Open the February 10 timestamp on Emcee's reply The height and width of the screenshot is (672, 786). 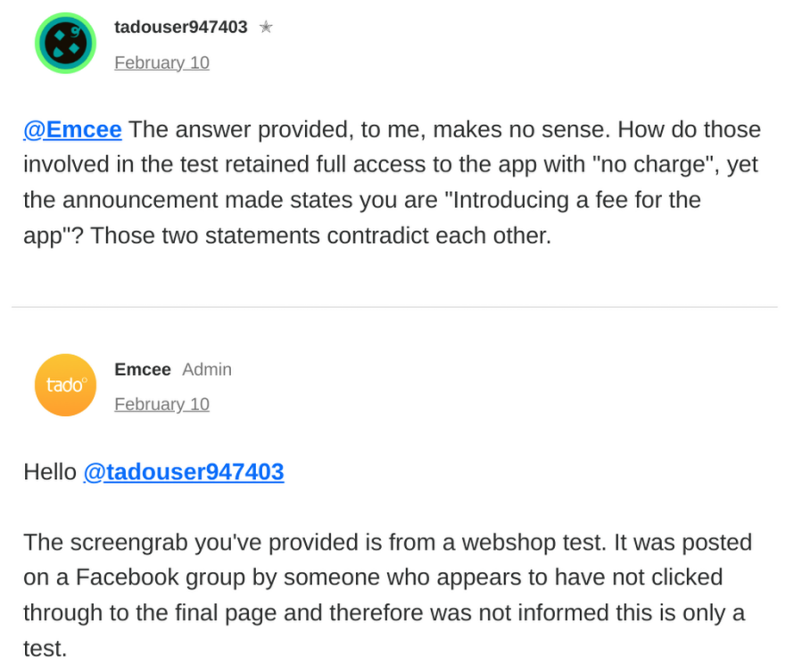tap(161, 404)
